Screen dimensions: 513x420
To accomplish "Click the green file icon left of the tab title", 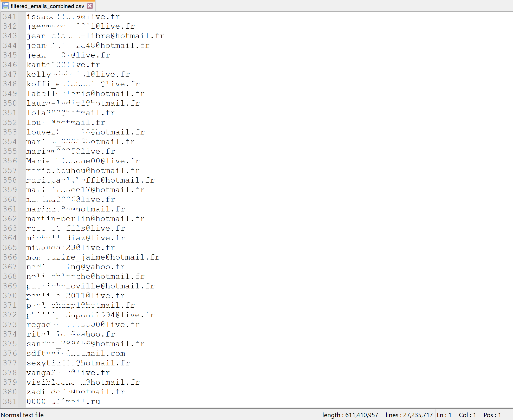I will 5,5.
